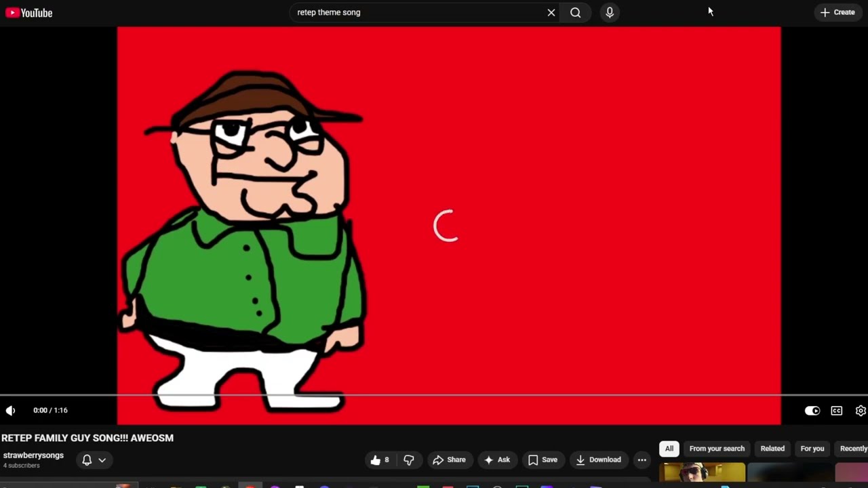Select the All filter chip

tap(669, 449)
